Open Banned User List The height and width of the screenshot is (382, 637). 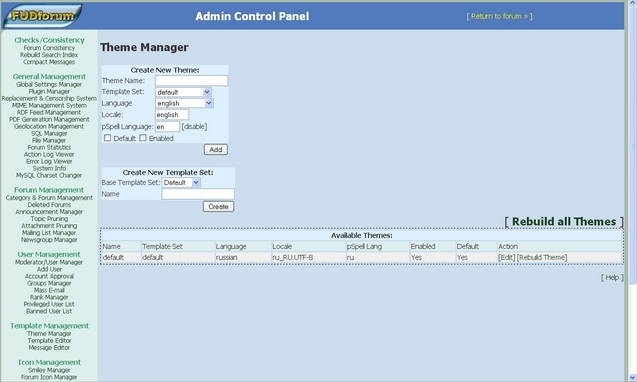coord(49,311)
